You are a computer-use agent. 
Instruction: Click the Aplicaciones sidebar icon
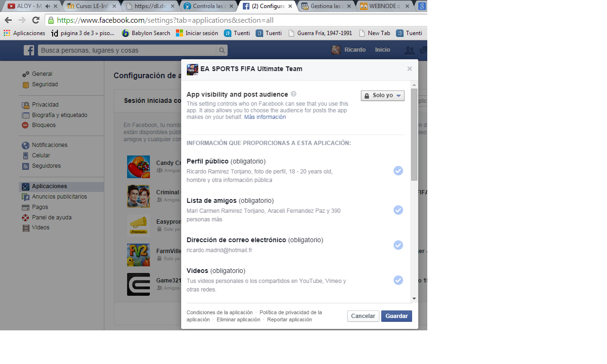coord(26,186)
